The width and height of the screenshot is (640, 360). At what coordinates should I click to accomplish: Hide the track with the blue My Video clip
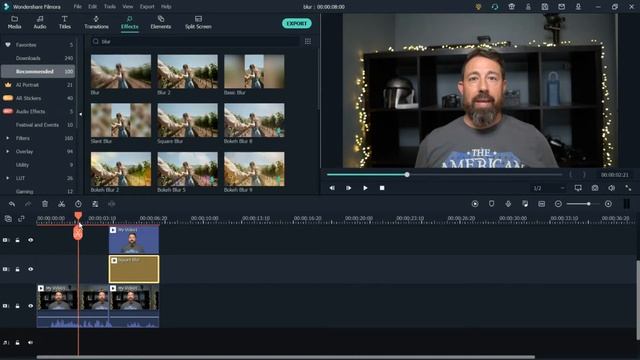point(31,240)
